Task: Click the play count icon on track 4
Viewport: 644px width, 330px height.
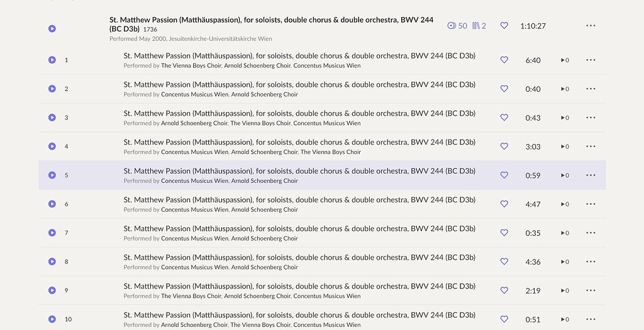Action: pos(565,146)
